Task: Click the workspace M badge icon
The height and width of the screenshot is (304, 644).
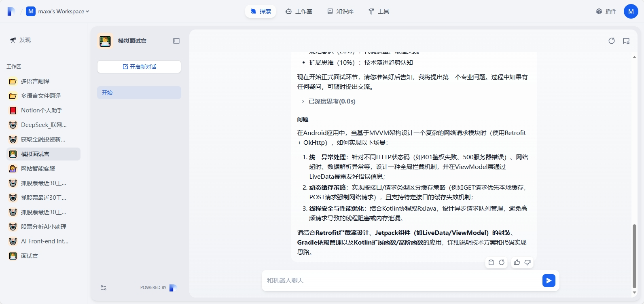Action: tap(31, 11)
